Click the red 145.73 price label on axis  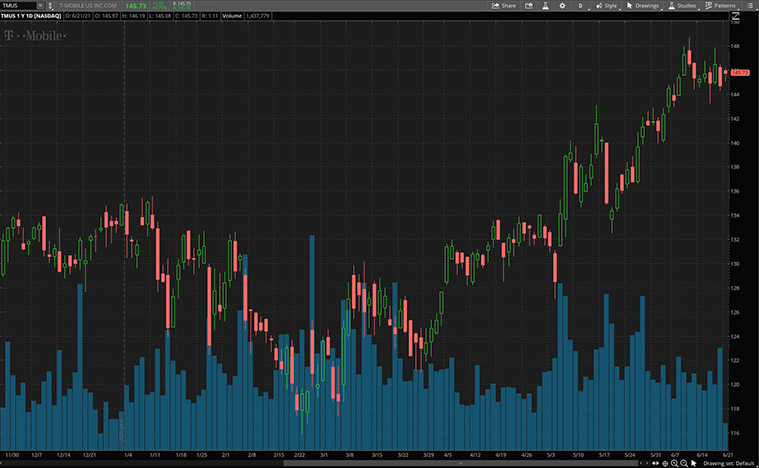pos(741,72)
